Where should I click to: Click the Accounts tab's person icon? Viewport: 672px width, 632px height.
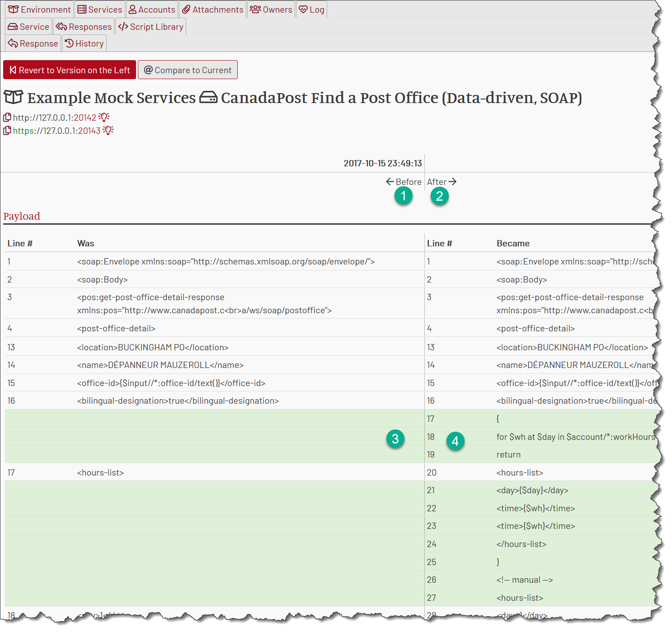[x=133, y=9]
